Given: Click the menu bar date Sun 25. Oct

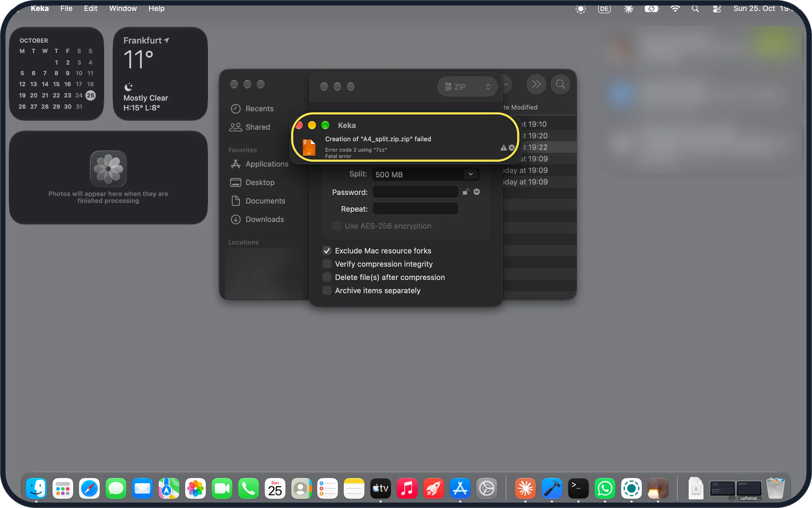Looking at the screenshot, I should click(x=754, y=8).
